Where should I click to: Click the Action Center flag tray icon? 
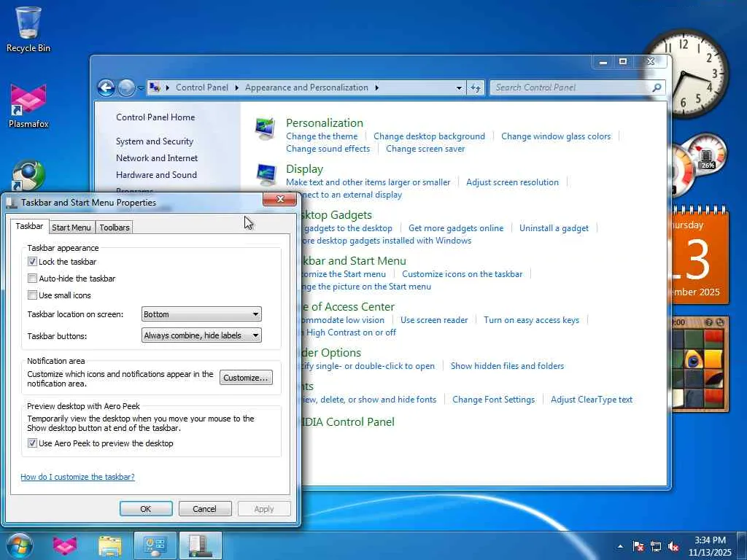point(638,546)
